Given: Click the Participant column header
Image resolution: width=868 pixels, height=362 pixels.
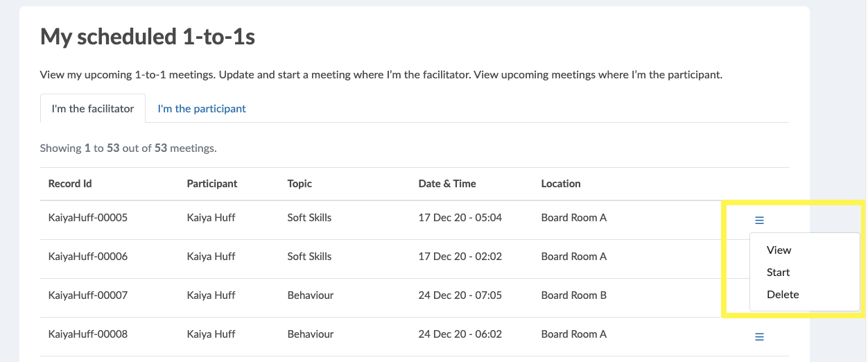Looking at the screenshot, I should tap(212, 184).
